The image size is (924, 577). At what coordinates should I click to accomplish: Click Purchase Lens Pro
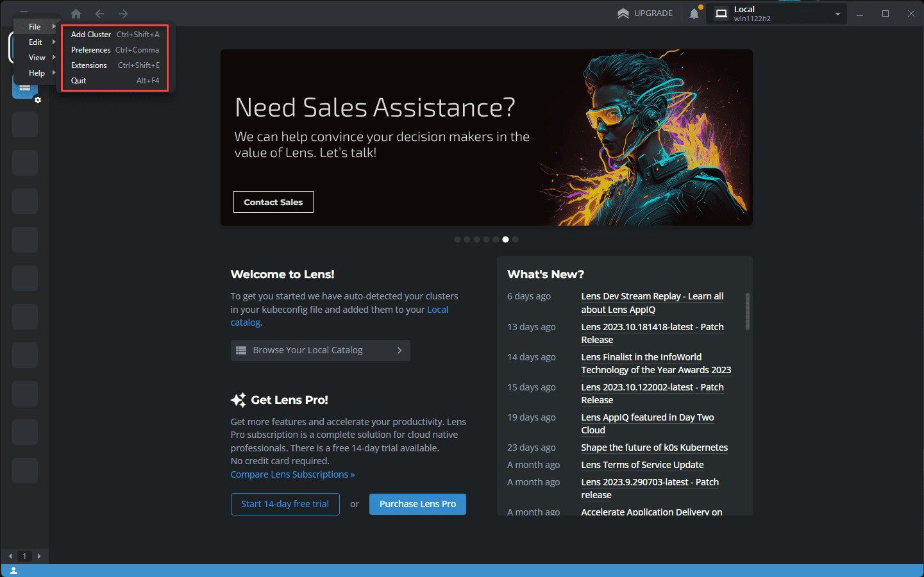point(417,504)
